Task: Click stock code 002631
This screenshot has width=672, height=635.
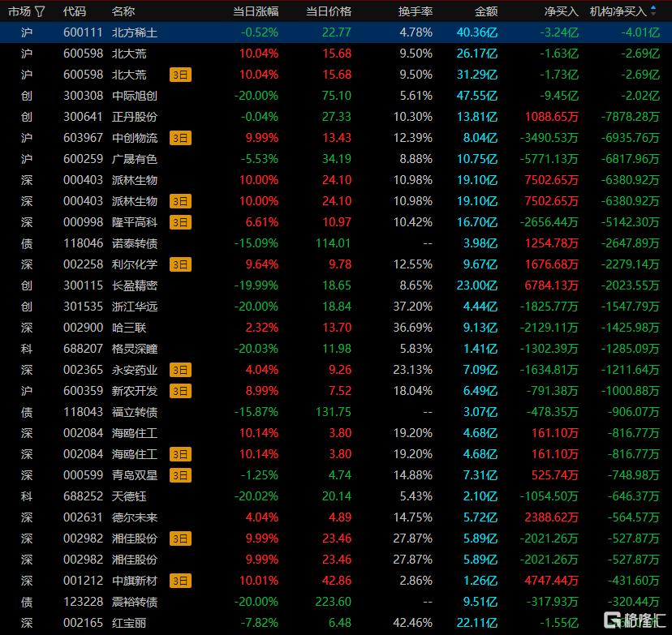Action: tap(83, 517)
